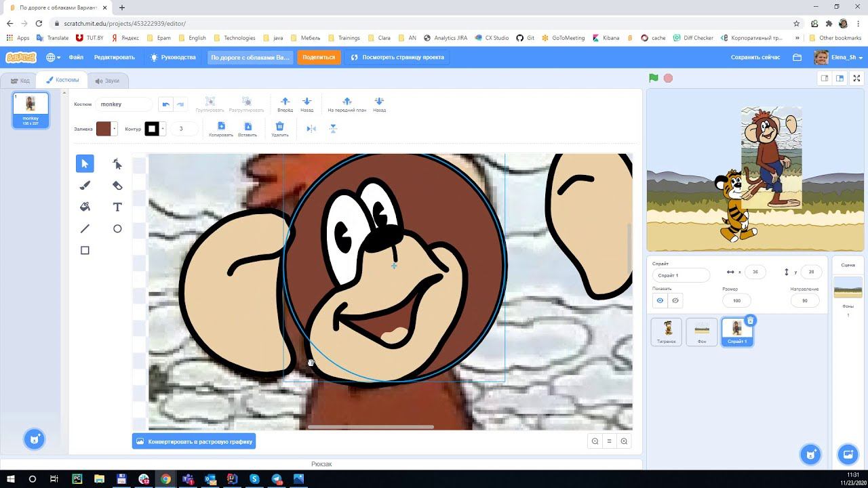Image resolution: width=868 pixels, height=488 pixels.
Task: Expand the Рюкзак backpack panel
Action: click(321, 464)
